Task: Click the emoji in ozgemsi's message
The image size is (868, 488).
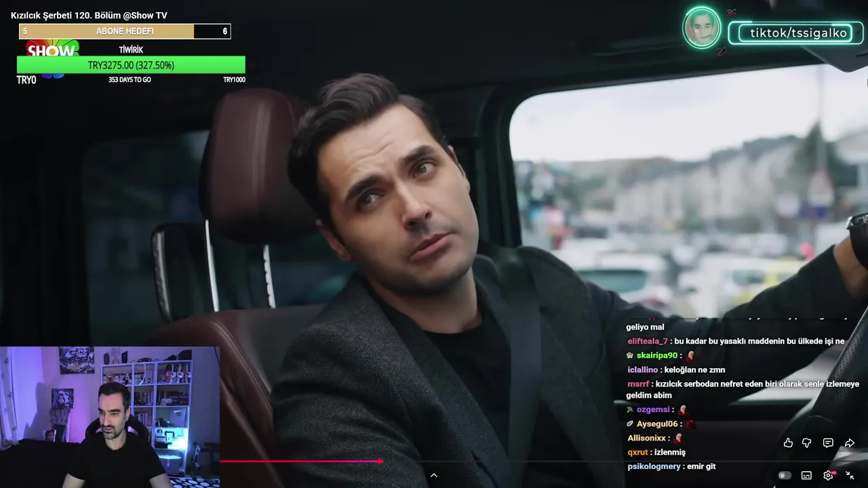Action: click(x=683, y=409)
